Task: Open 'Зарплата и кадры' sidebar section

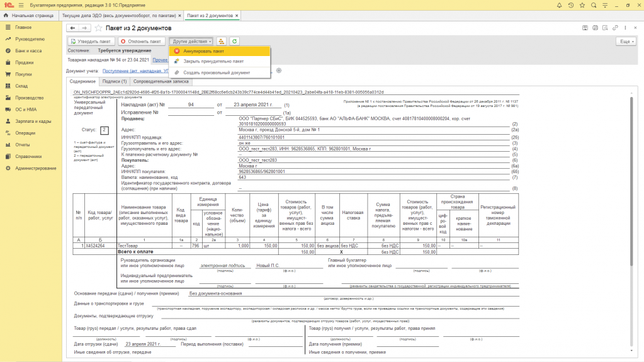Action: (33, 121)
